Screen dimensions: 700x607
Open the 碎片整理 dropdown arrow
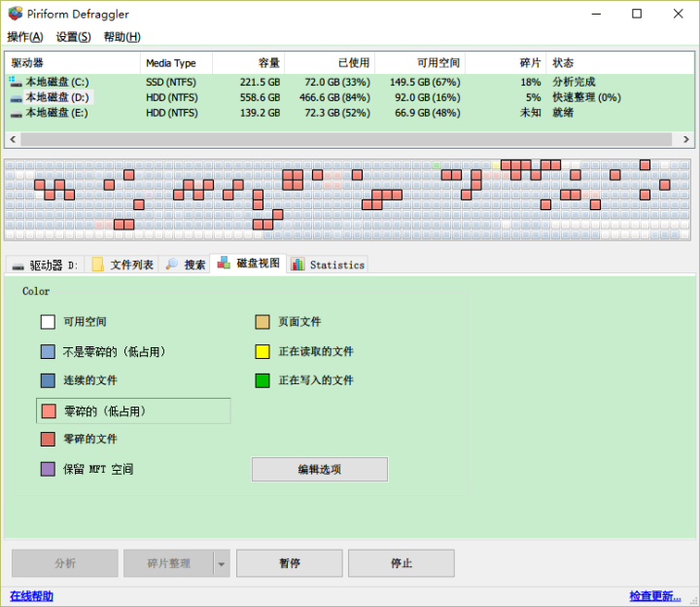click(x=222, y=563)
